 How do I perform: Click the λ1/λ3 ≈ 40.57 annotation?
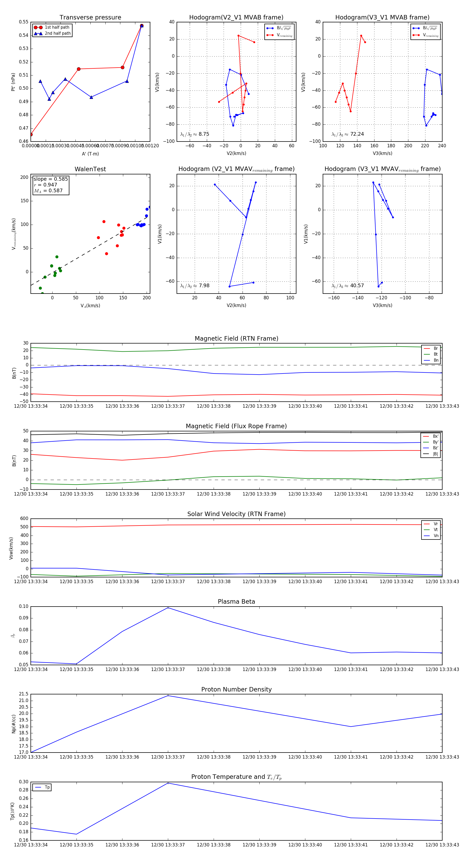347,286
